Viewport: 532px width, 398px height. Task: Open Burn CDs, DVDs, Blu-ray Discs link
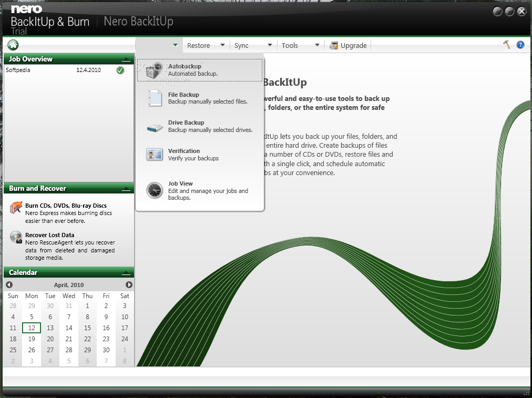click(66, 206)
